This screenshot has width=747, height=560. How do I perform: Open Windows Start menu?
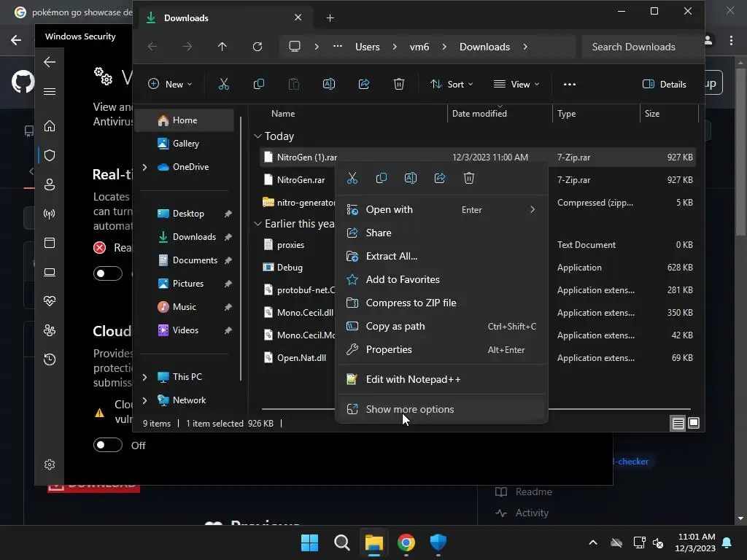(x=309, y=542)
